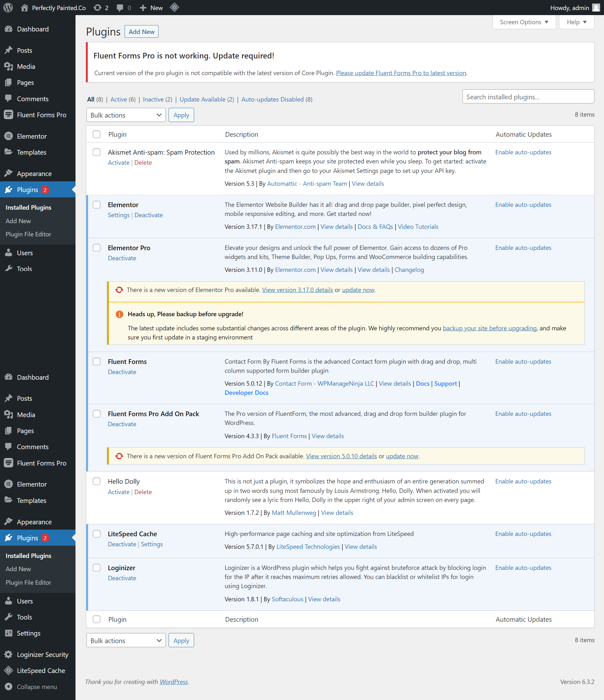Screen dimensions: 604x700
Task: Delete the Hello Dolly plugin
Action: [x=143, y=492]
